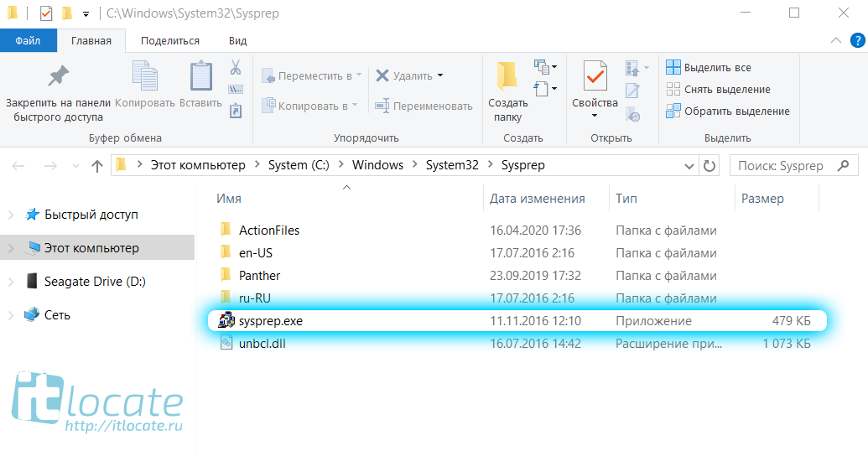868x451 pixels.
Task: Open Properties with the checkmark icon
Action: (x=595, y=77)
